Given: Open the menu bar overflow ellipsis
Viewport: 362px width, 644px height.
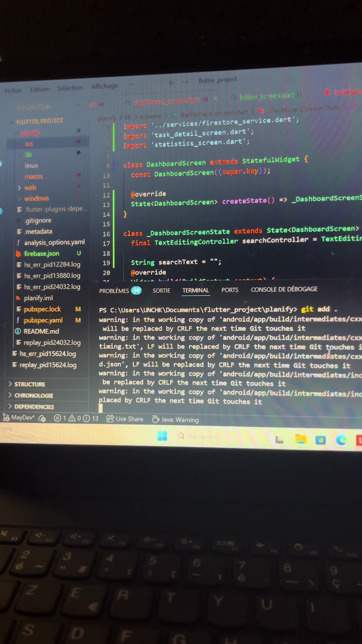Looking at the screenshot, I should [131, 85].
